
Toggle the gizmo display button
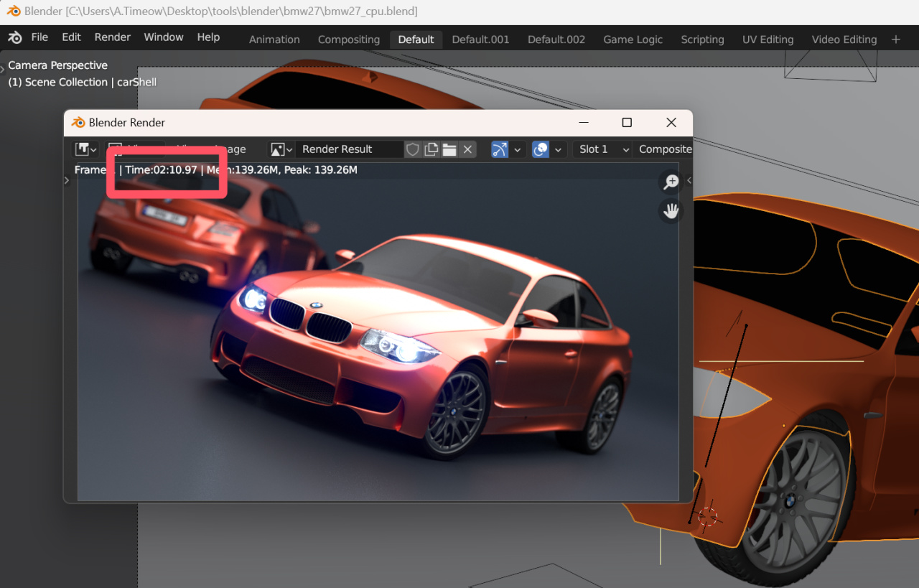tap(500, 149)
